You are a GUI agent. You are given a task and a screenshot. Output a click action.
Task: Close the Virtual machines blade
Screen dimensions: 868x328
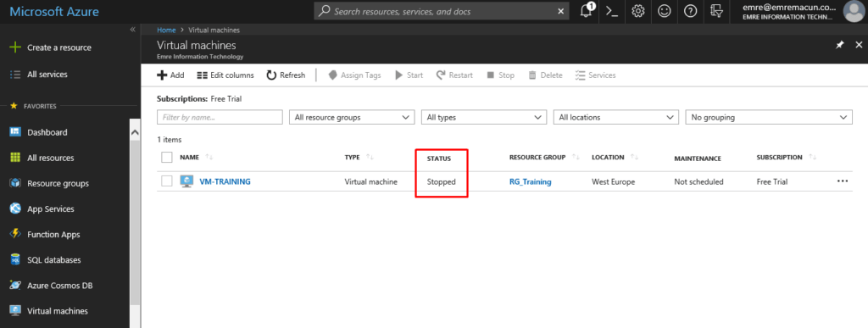click(x=859, y=45)
